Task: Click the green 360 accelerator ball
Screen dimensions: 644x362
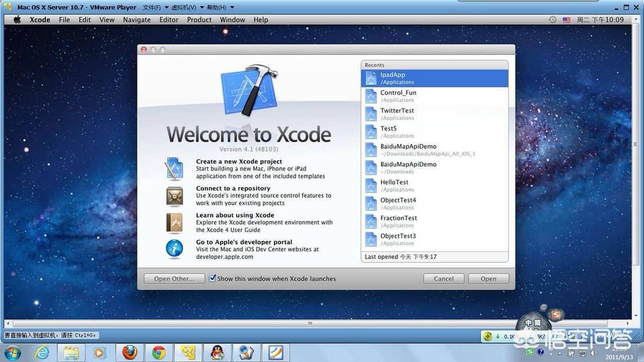Action: [488, 337]
